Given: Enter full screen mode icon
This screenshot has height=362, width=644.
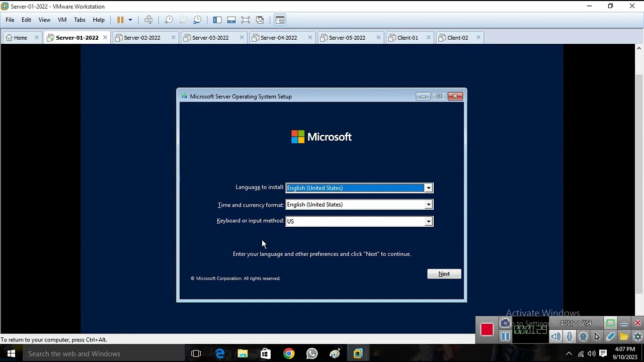Looking at the screenshot, I should tap(246, 20).
